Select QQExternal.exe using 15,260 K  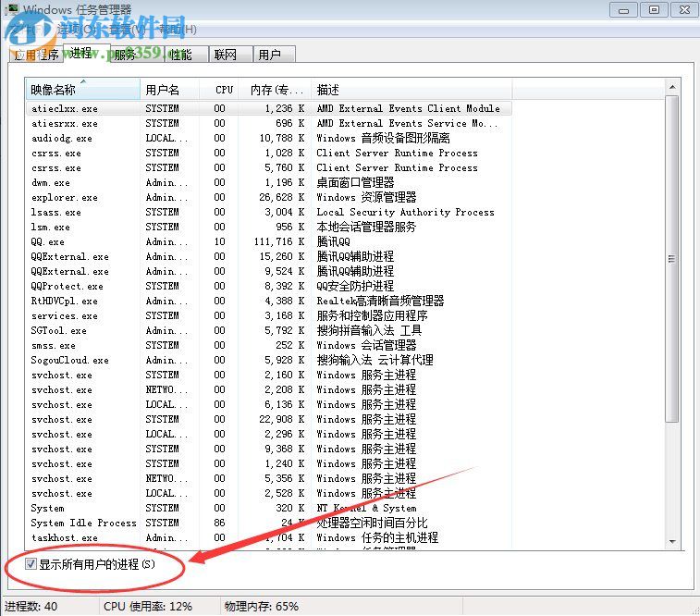pos(269,256)
